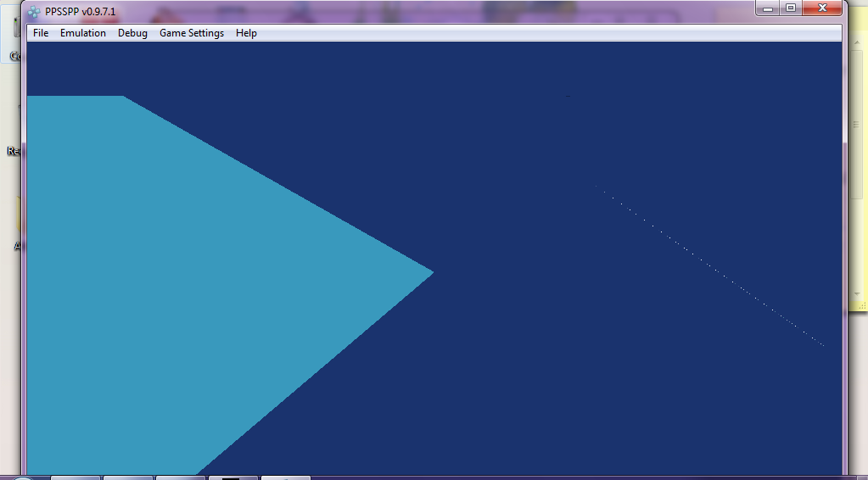Open the Emulation menu
This screenshot has height=480, width=868.
(x=83, y=33)
